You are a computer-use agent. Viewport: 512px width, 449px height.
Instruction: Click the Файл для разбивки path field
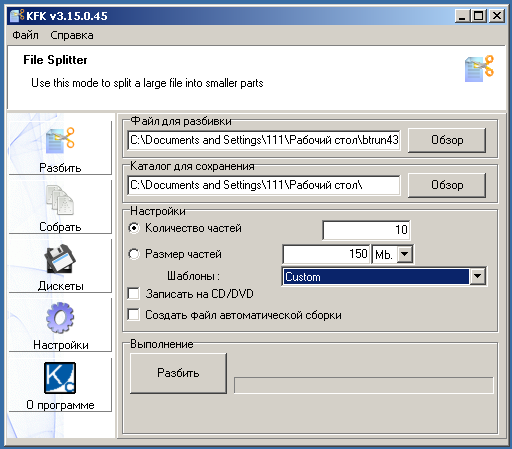(264, 140)
